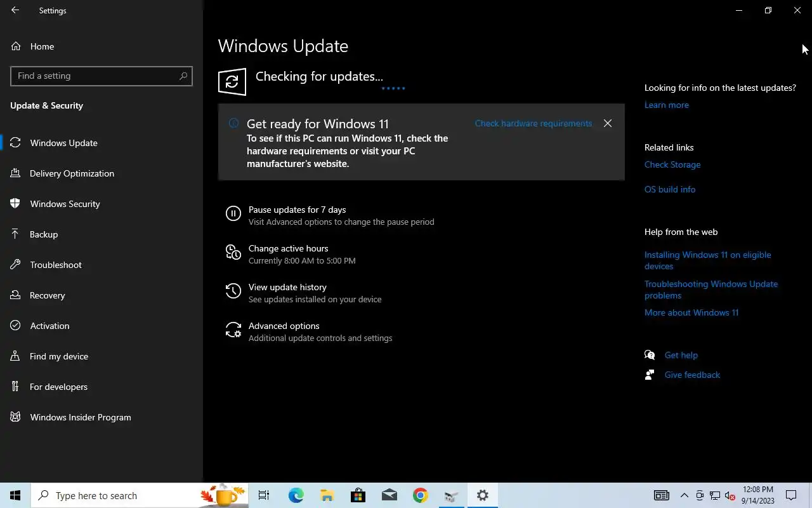Click the Give feedback link

tap(692, 375)
